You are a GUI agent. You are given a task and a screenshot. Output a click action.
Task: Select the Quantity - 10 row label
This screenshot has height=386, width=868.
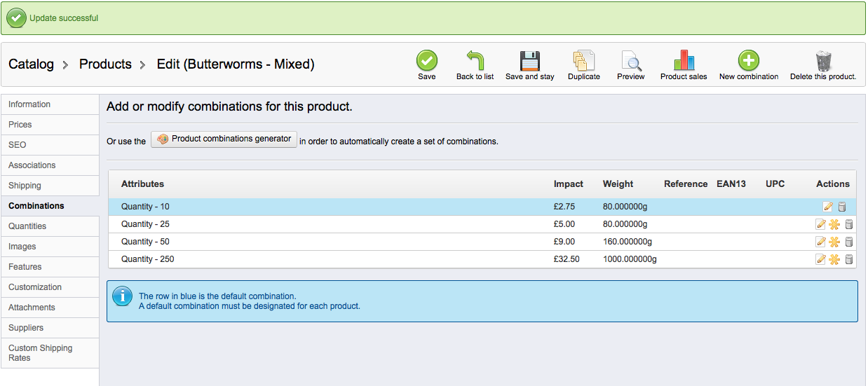pyautogui.click(x=145, y=207)
